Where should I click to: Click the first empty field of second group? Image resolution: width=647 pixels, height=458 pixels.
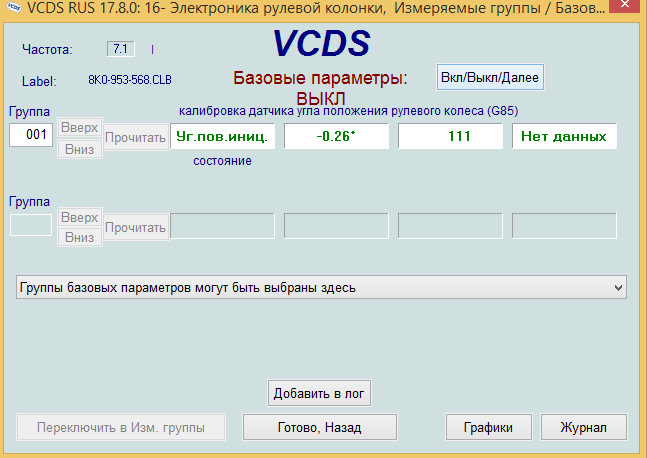(x=222, y=226)
